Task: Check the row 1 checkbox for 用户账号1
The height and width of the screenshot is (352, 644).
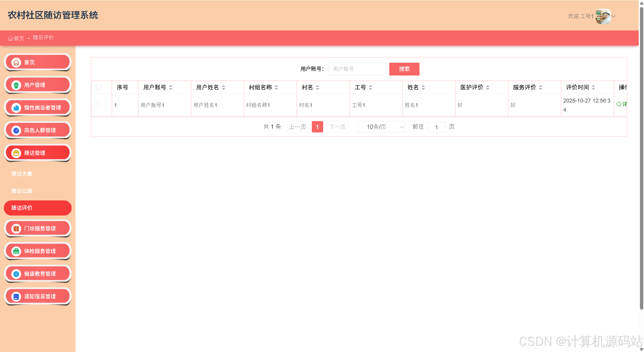Action: tap(96, 105)
